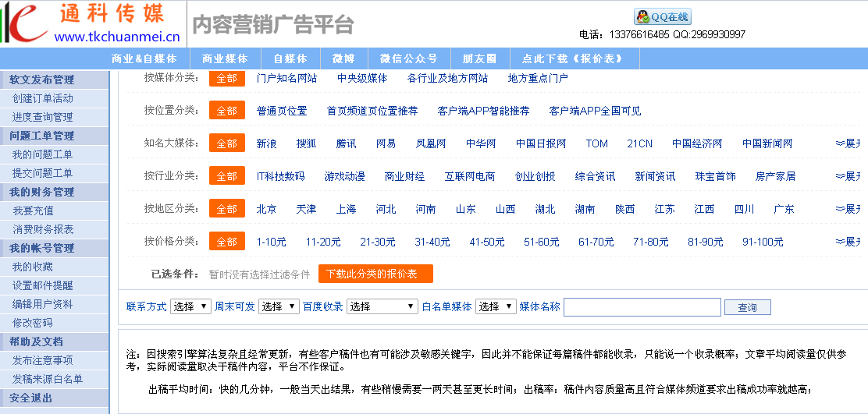868x414 pixels.
Task: Open the 联系方式 dropdown
Action: tap(190, 306)
